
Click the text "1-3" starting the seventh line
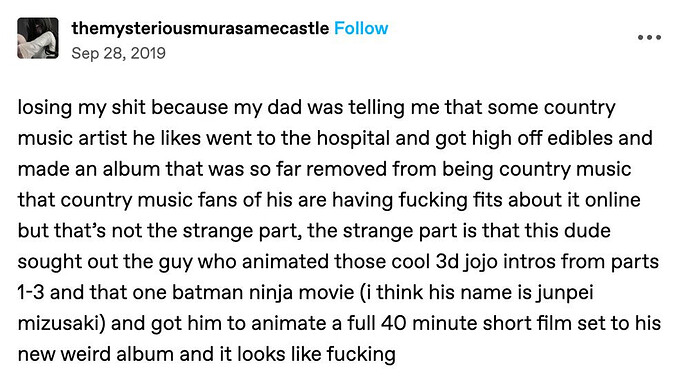coord(31,293)
